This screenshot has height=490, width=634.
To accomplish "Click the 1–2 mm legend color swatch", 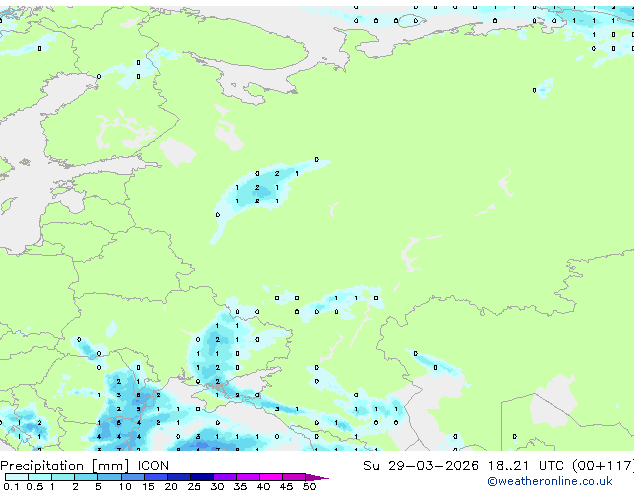I will pyautogui.click(x=63, y=477).
